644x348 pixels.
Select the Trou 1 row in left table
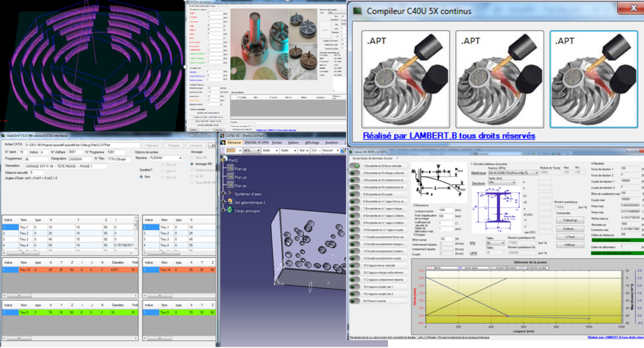click(68, 227)
